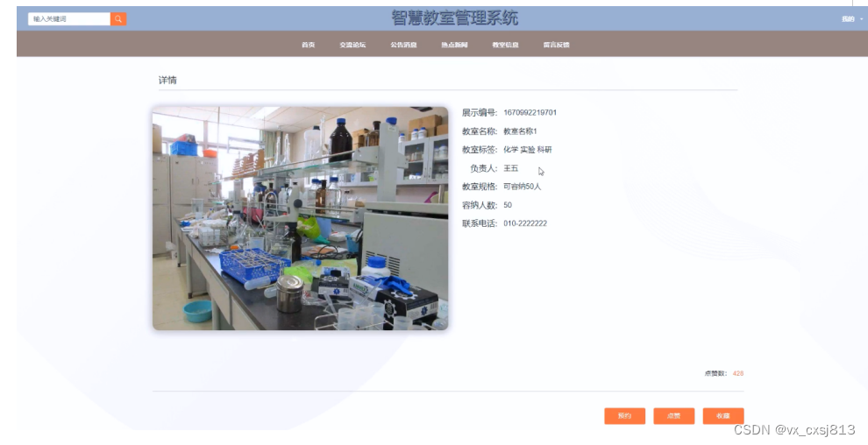The height and width of the screenshot is (445, 868).
Task: Click the 智慧教室管理系统 site title
Action: coord(454,18)
